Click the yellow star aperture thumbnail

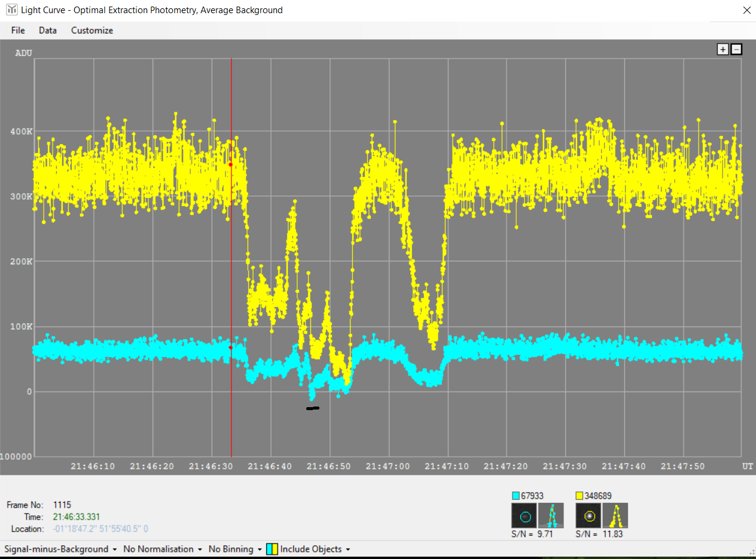589,515
